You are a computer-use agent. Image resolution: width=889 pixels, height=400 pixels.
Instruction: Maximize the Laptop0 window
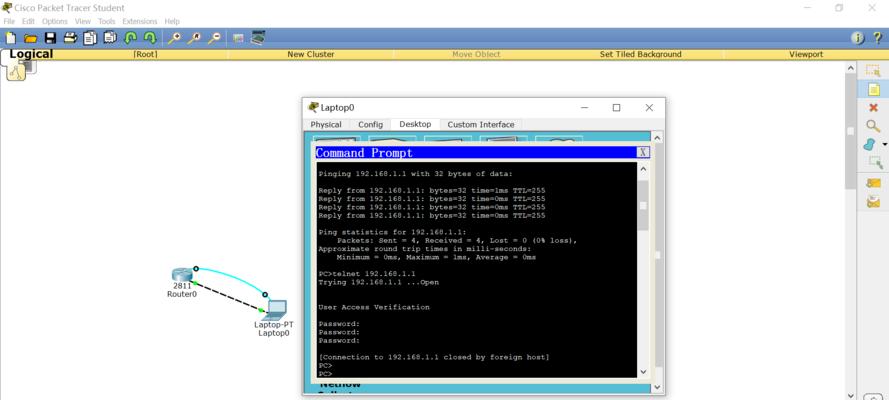(x=616, y=108)
